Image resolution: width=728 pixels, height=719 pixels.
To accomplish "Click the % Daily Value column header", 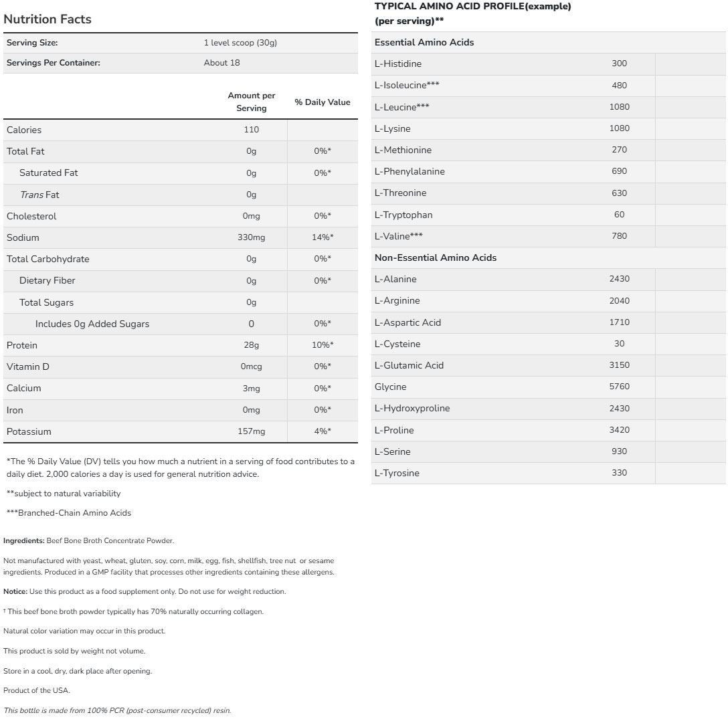I will coord(323,102).
